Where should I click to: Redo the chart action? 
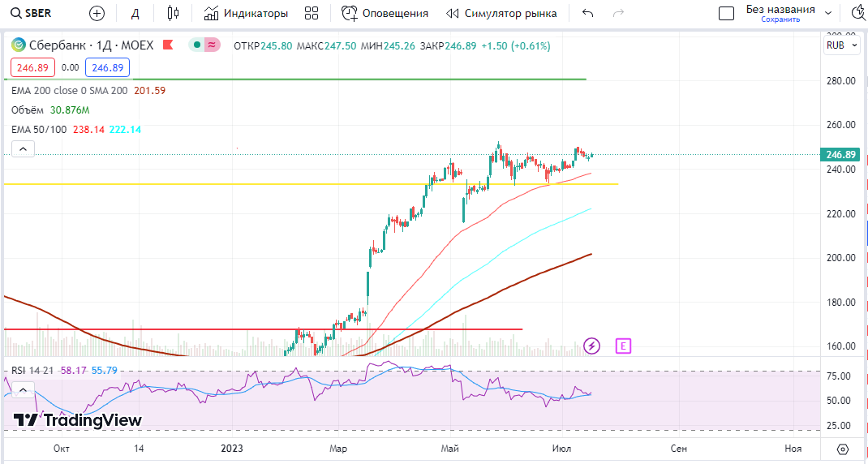coord(619,13)
